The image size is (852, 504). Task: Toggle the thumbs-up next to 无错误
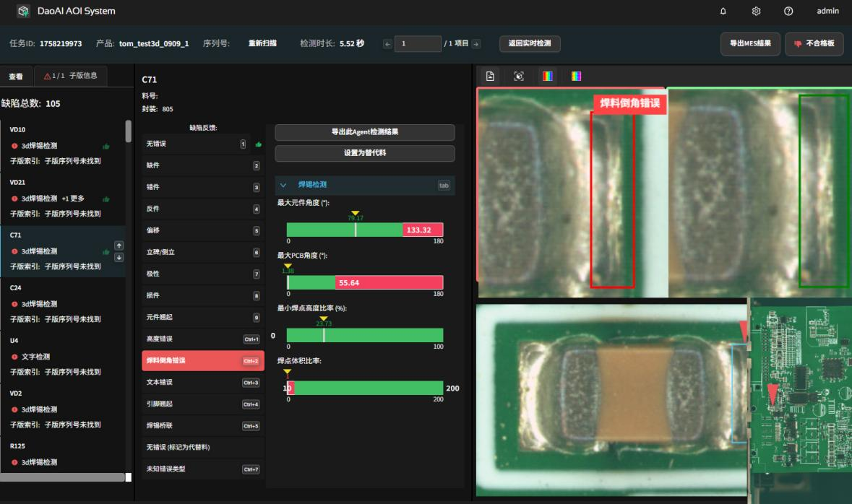[258, 144]
